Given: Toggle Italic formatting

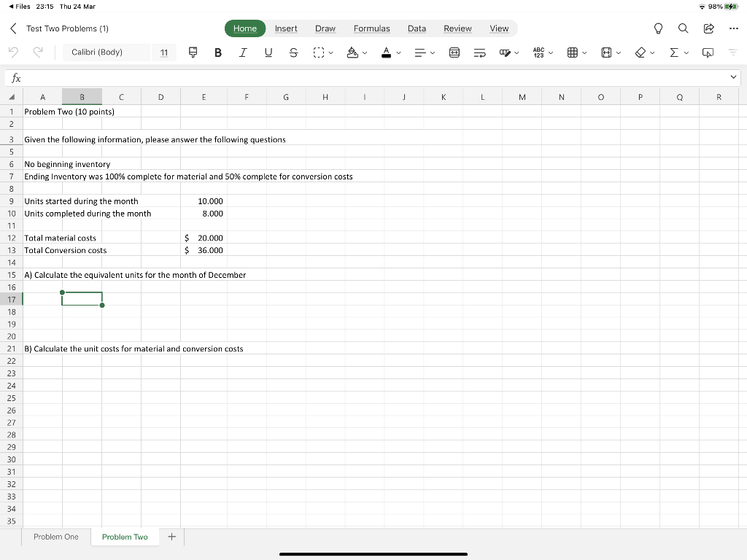Looking at the screenshot, I should 243,52.
